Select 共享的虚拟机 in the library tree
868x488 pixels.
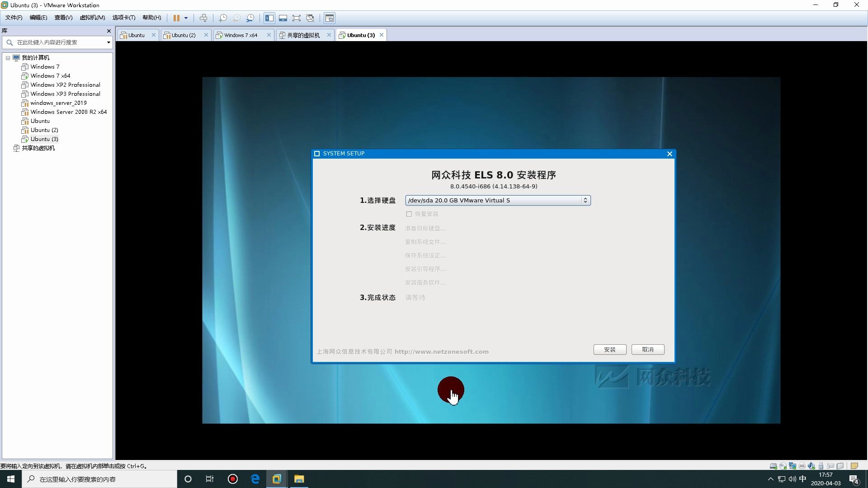point(38,148)
